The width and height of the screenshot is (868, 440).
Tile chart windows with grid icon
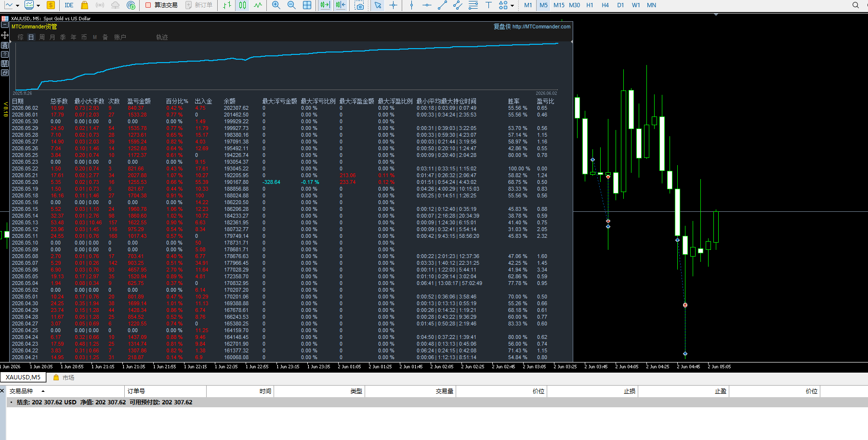(x=307, y=5)
